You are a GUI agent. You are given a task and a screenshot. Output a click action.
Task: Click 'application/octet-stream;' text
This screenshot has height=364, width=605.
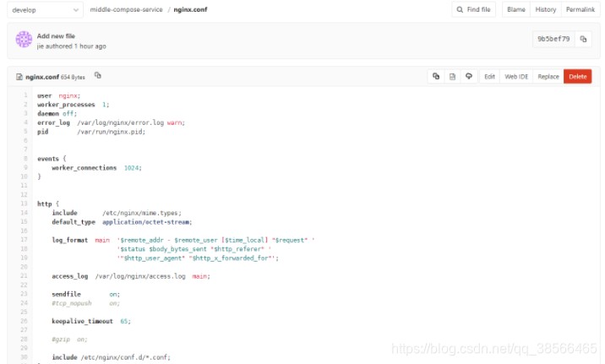pyautogui.click(x=147, y=222)
